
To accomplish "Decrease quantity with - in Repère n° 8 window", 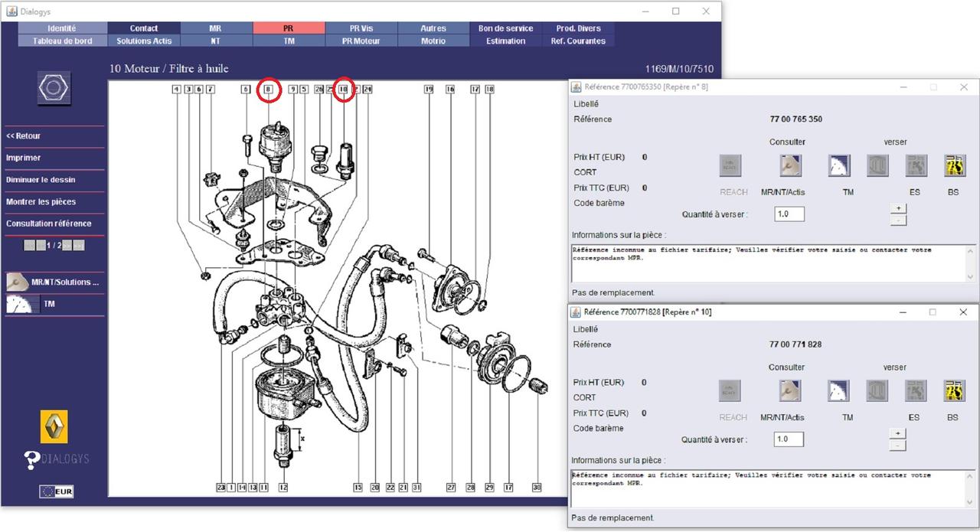I will pos(899,220).
